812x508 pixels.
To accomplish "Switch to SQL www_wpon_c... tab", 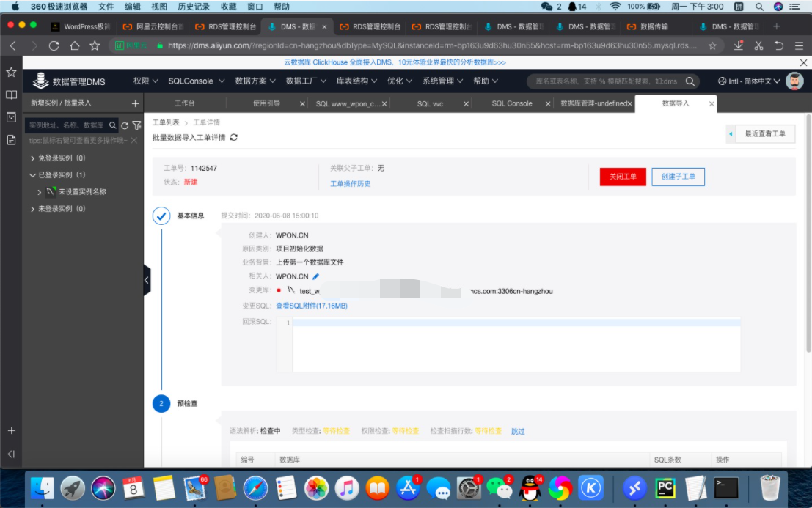I will point(348,103).
